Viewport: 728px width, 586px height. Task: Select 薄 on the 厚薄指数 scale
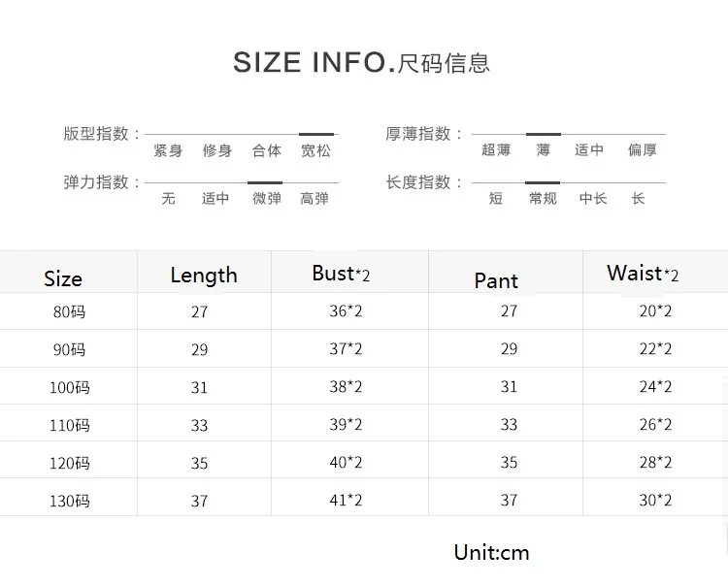[543, 149]
